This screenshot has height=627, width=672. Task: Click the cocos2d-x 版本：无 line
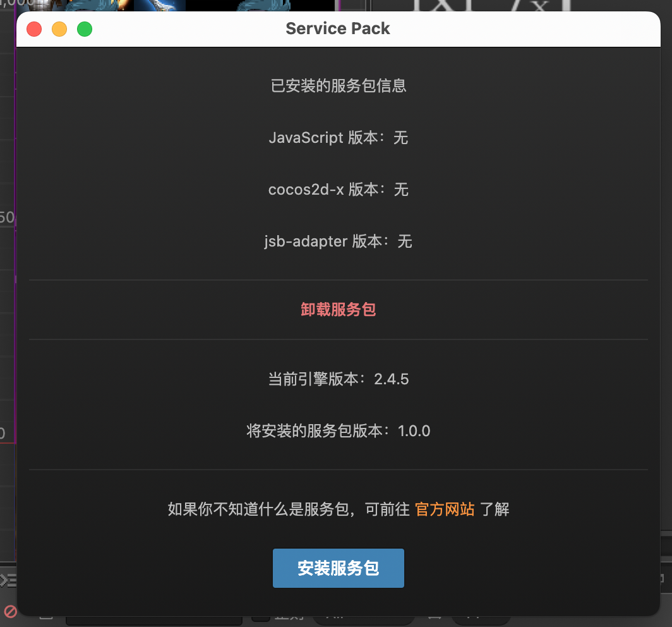point(338,189)
